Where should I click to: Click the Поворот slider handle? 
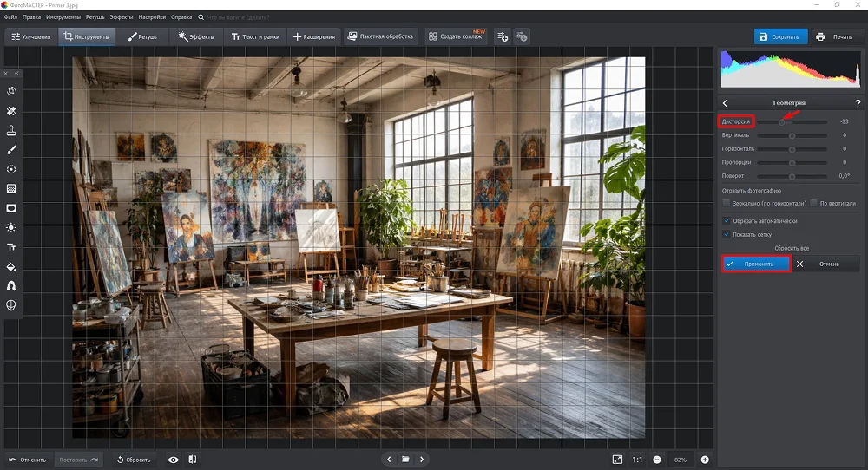tap(792, 176)
